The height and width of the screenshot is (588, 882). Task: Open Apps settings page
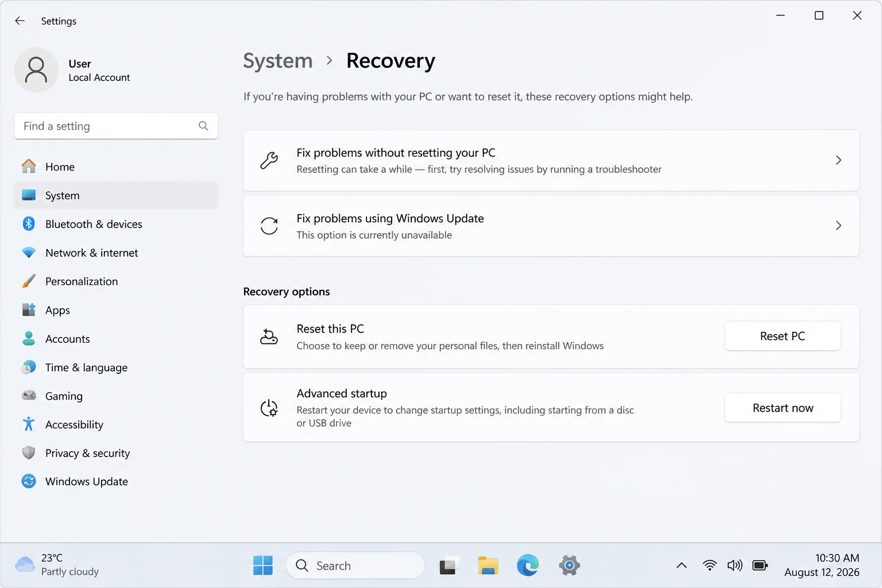(x=116, y=310)
